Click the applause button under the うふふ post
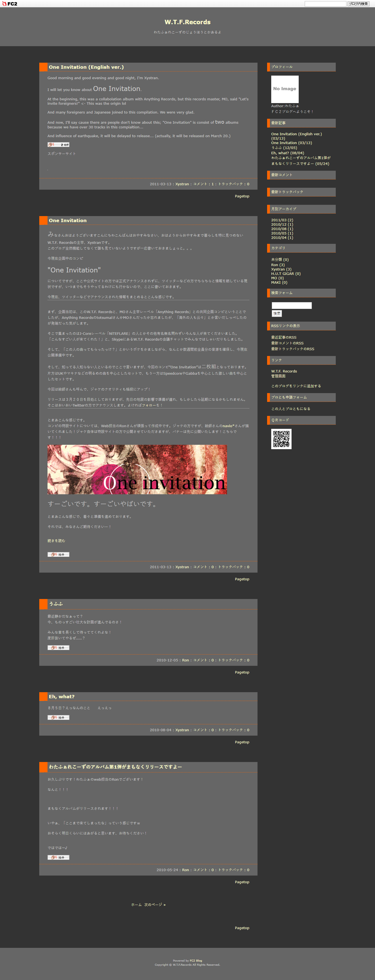This screenshot has height=980, width=375. point(58,647)
